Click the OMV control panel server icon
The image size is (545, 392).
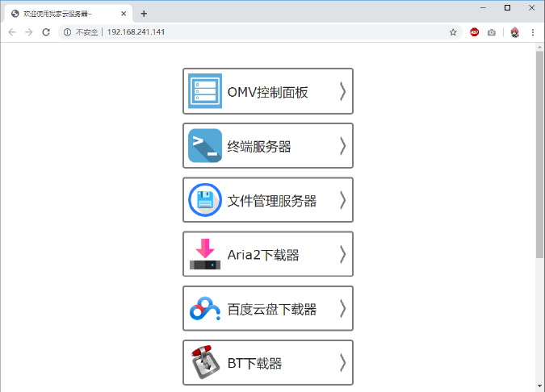[205, 91]
